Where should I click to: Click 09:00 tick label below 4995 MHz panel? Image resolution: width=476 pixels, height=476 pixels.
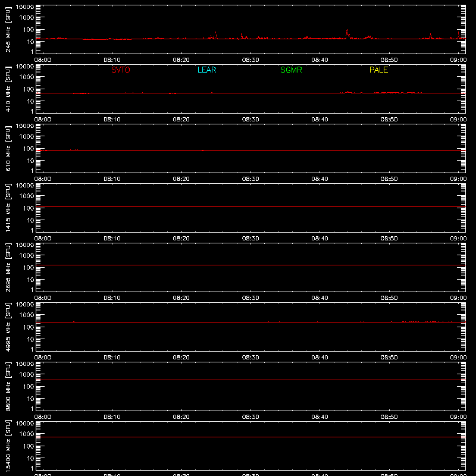coord(458,358)
